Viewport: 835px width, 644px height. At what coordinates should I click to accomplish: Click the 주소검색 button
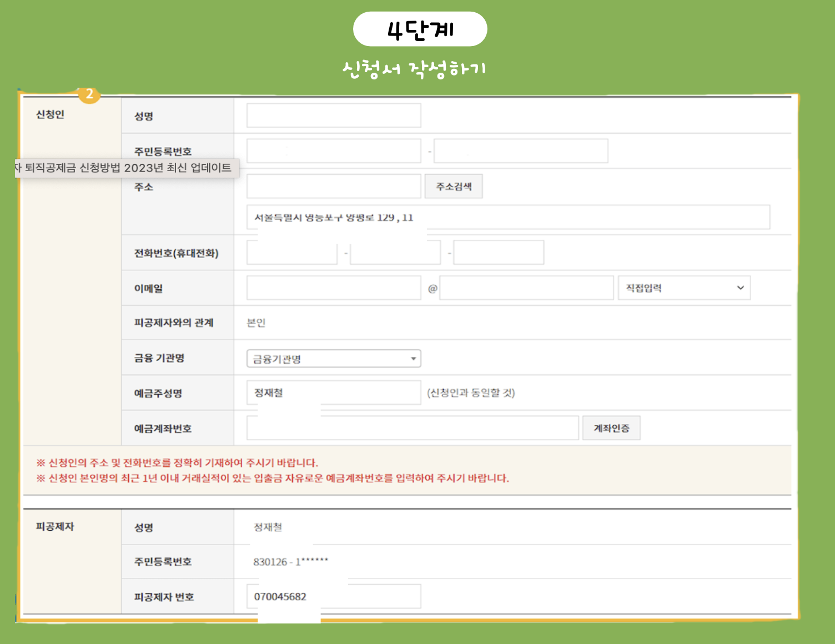click(454, 187)
